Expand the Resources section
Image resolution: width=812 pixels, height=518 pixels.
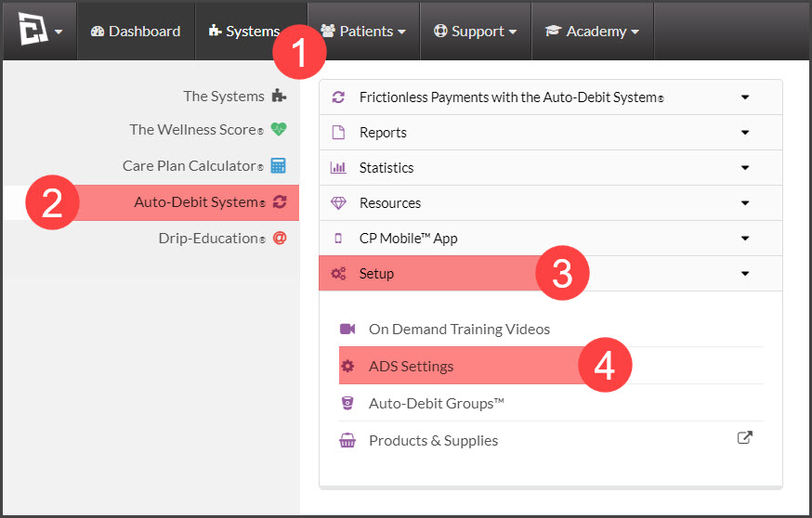tap(551, 203)
